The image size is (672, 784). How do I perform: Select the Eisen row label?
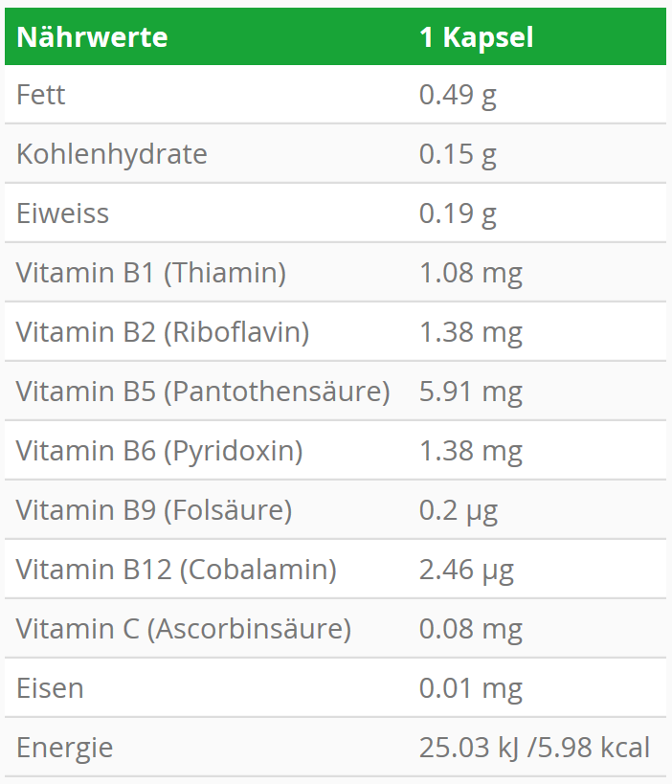pyautogui.click(x=50, y=688)
